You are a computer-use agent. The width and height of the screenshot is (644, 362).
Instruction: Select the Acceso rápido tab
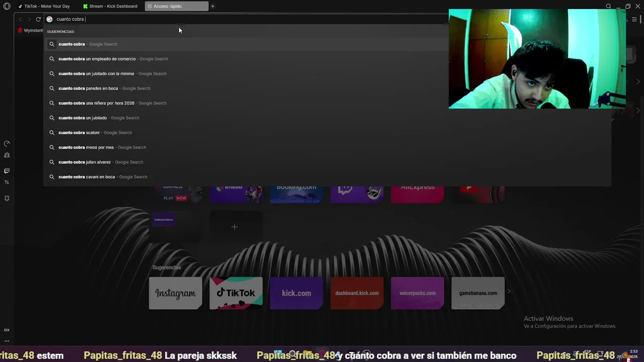pyautogui.click(x=176, y=6)
